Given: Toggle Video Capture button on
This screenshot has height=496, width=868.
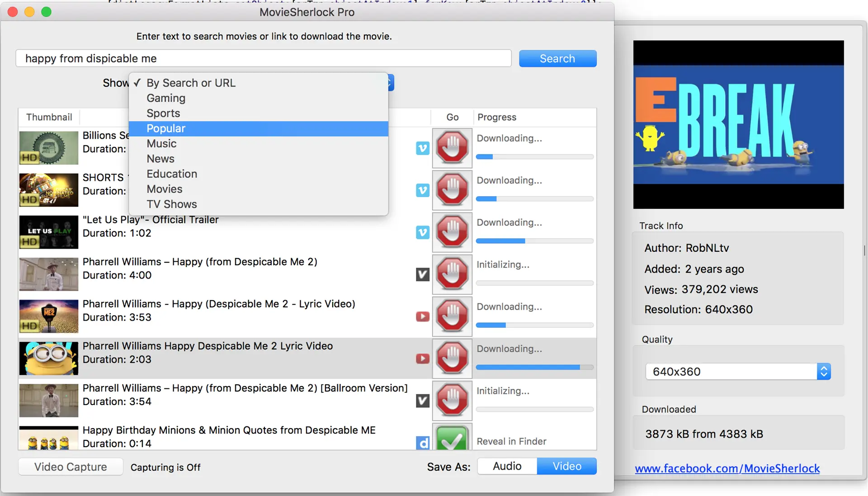Looking at the screenshot, I should [x=71, y=466].
